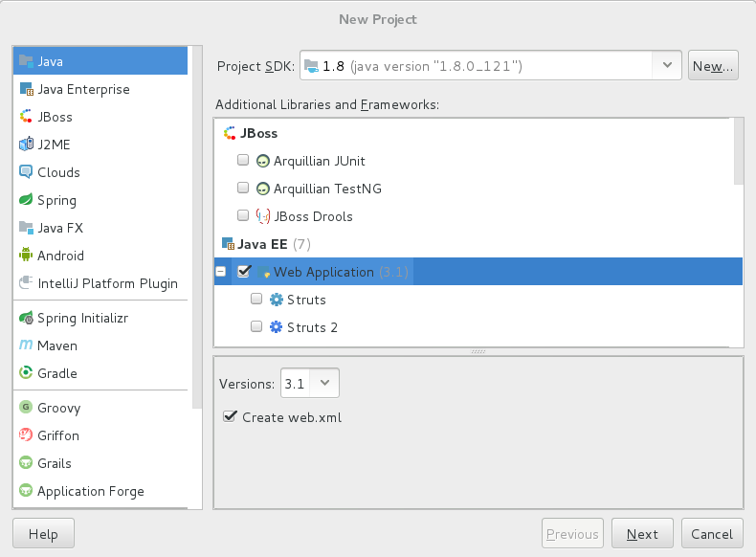
Task: Click the J2ME phone icon
Action: 26,145
